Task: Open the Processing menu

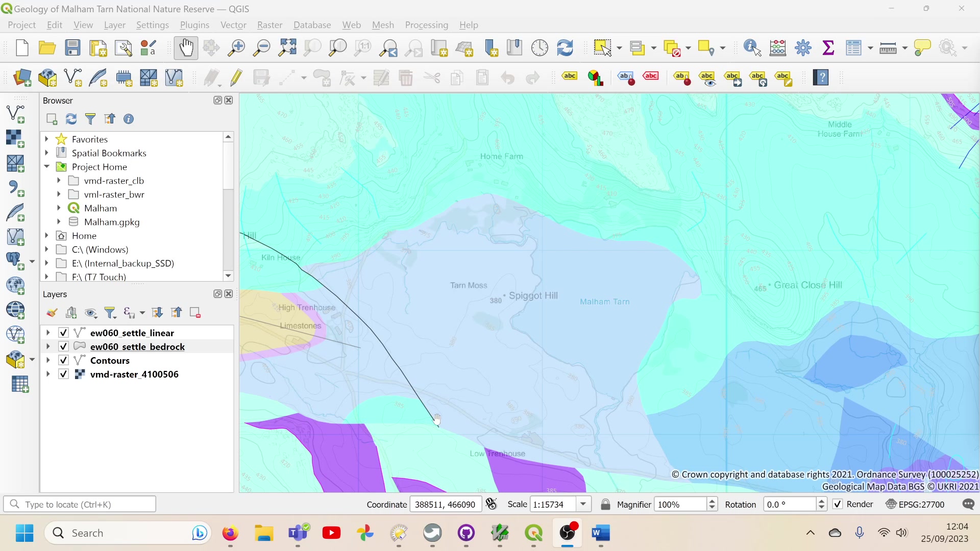Action: tap(426, 24)
